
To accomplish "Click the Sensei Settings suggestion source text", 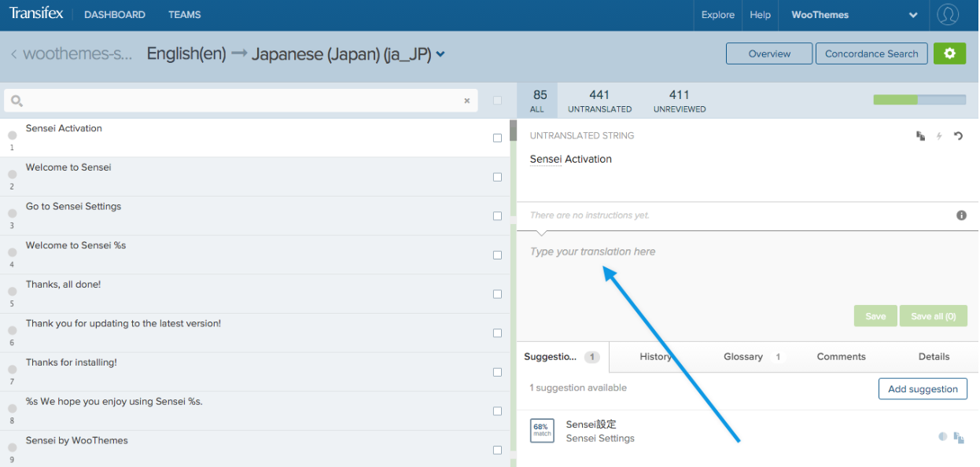I will point(600,438).
